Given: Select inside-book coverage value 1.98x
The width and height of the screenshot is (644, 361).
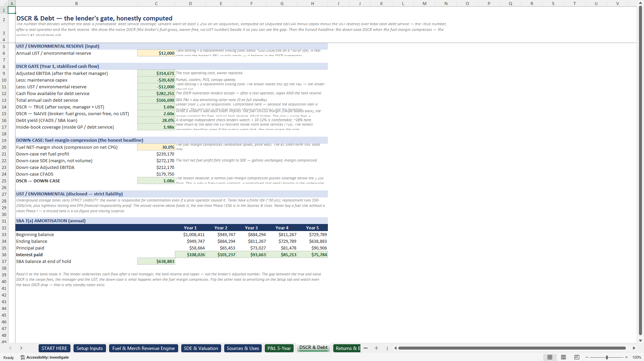Looking at the screenshot, I should pyautogui.click(x=156, y=127).
